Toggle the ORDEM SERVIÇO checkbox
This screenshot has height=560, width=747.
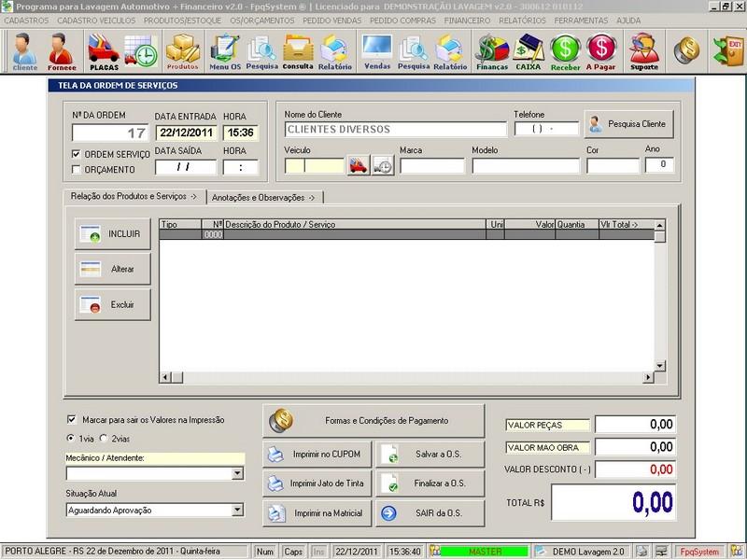pyautogui.click(x=76, y=154)
